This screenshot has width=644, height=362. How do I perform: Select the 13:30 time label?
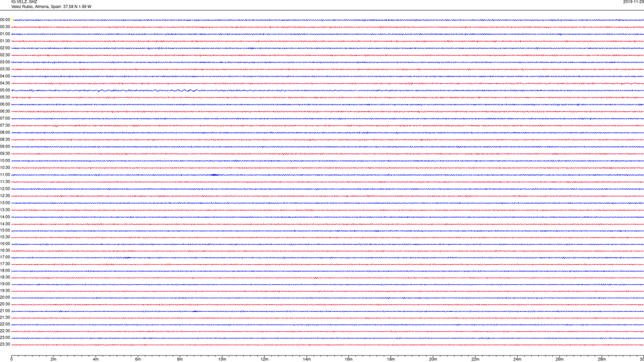pos(5,210)
